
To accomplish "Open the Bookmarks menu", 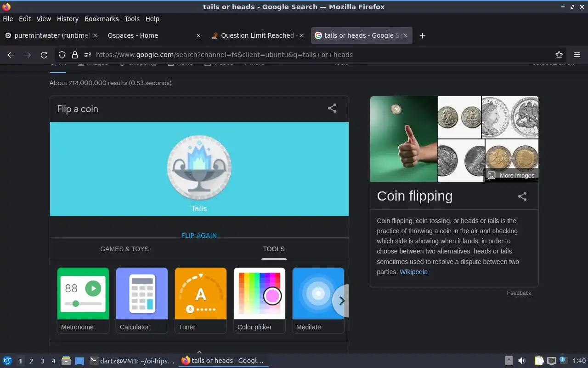I will (102, 19).
